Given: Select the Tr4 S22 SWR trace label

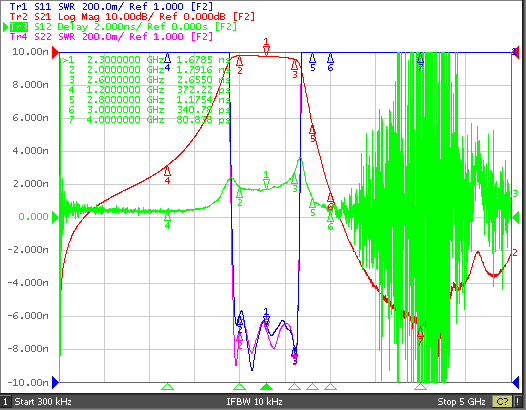Looking at the screenshot, I should pyautogui.click(x=111, y=36).
